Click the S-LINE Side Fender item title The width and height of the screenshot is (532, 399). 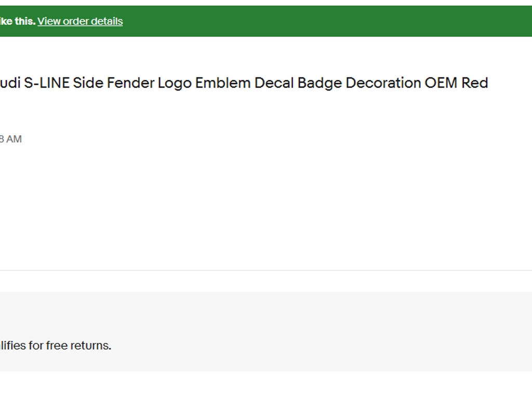[244, 83]
